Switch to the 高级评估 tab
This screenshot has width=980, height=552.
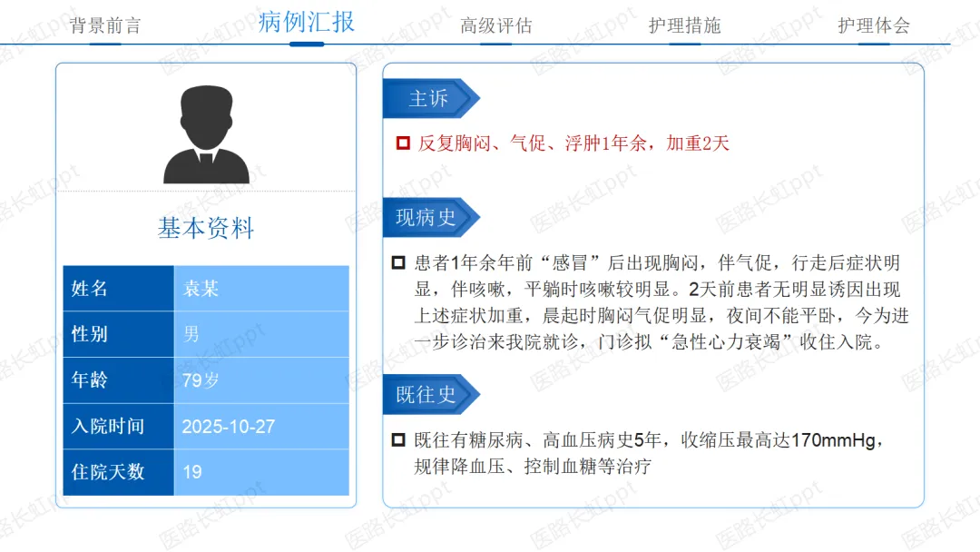pyautogui.click(x=496, y=25)
